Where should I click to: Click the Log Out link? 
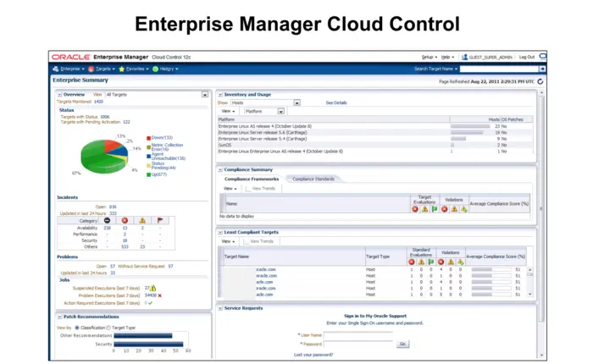(x=527, y=57)
